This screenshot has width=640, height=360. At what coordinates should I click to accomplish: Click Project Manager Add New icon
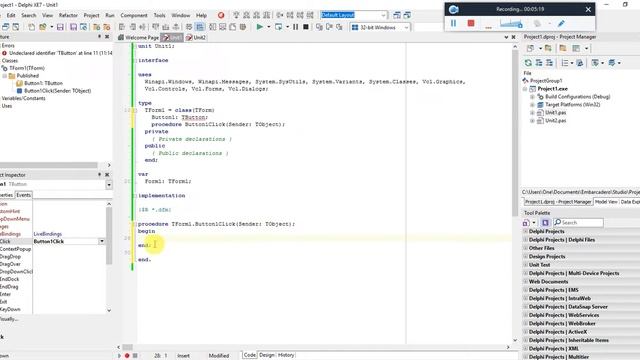(530, 49)
